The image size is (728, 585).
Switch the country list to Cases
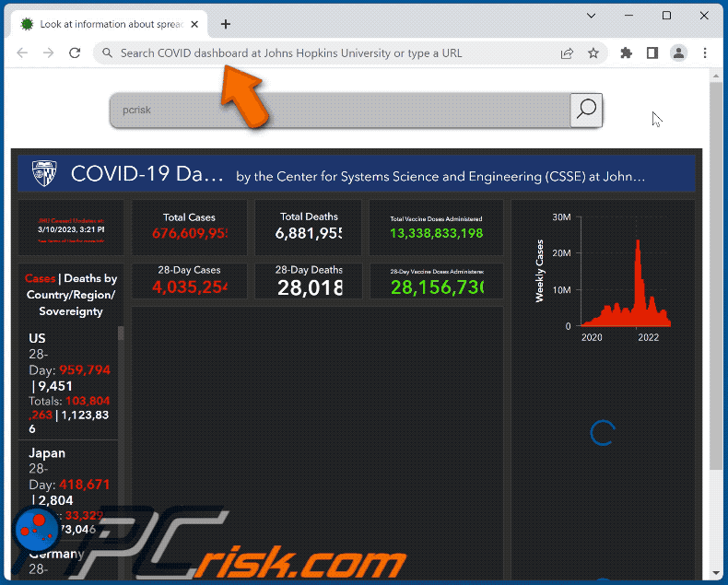[40, 278]
